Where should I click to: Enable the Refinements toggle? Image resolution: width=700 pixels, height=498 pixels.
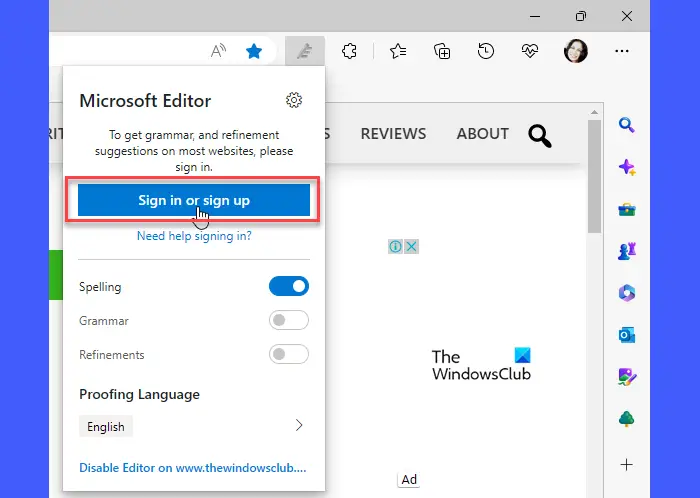coord(289,354)
